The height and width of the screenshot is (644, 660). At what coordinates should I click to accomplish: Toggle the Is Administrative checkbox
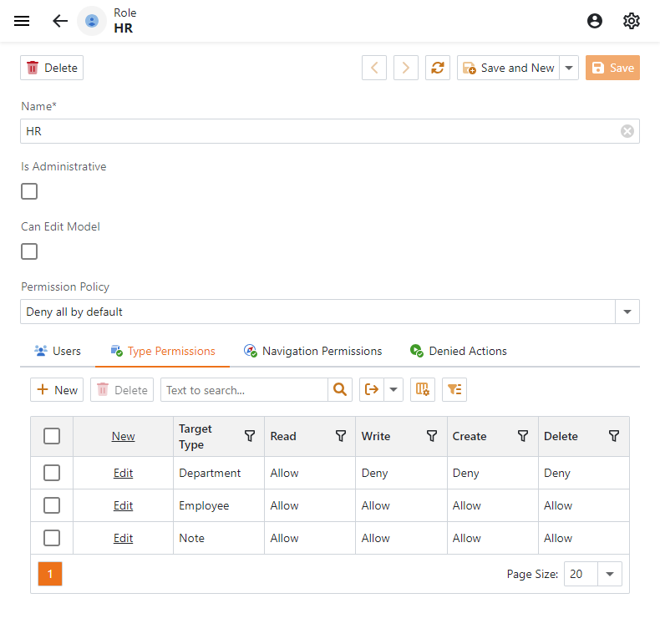pos(29,191)
